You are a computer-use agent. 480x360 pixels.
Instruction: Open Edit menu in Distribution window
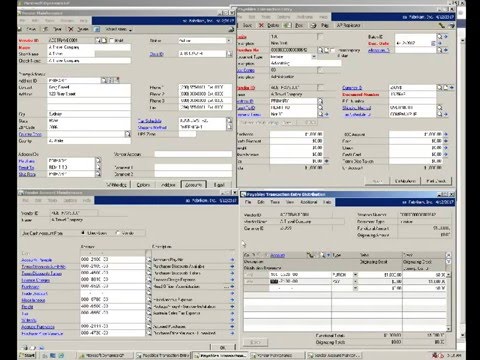tap(261, 202)
